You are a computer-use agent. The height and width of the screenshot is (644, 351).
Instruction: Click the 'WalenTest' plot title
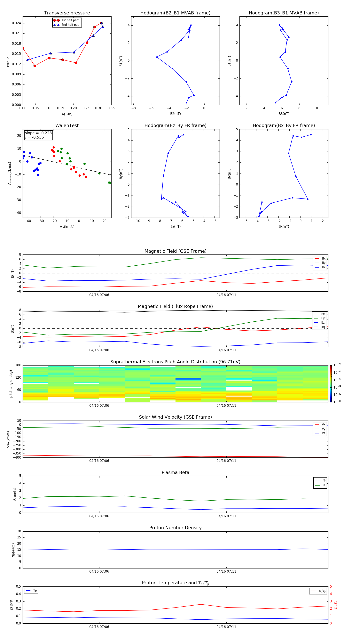pos(67,125)
